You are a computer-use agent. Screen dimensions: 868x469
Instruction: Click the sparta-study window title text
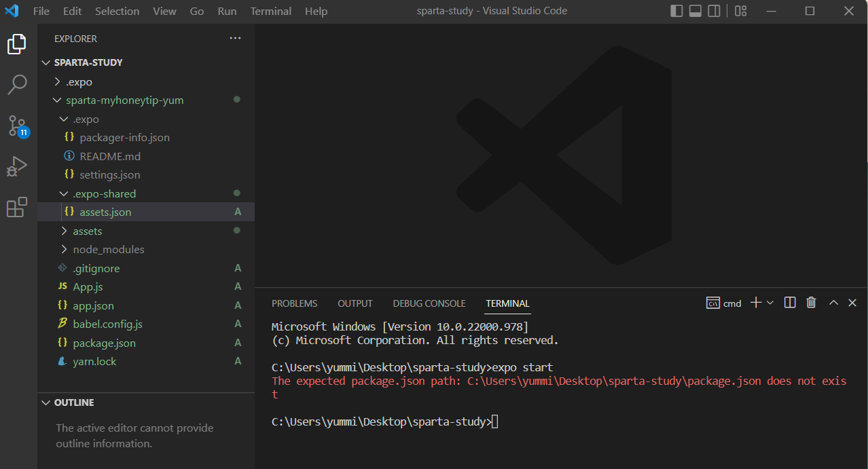point(492,11)
